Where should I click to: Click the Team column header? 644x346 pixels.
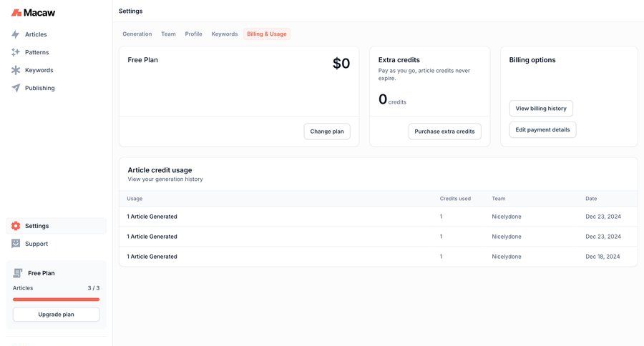pyautogui.click(x=499, y=199)
